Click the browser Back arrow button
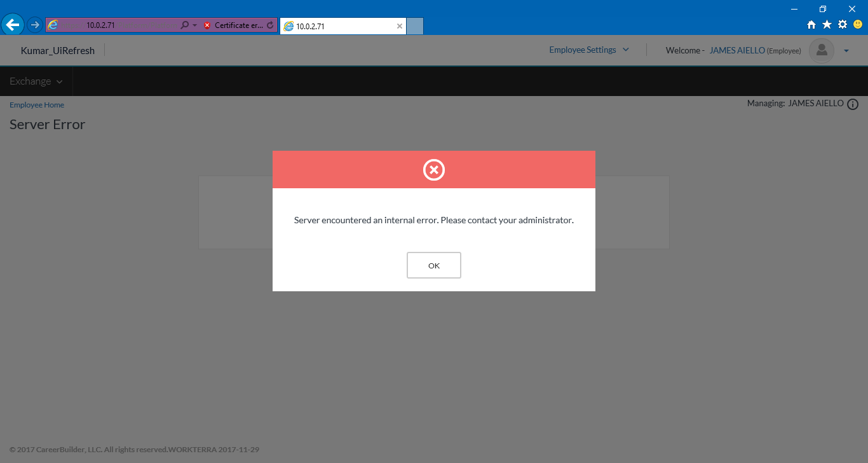This screenshot has height=463, width=868. 13,25
